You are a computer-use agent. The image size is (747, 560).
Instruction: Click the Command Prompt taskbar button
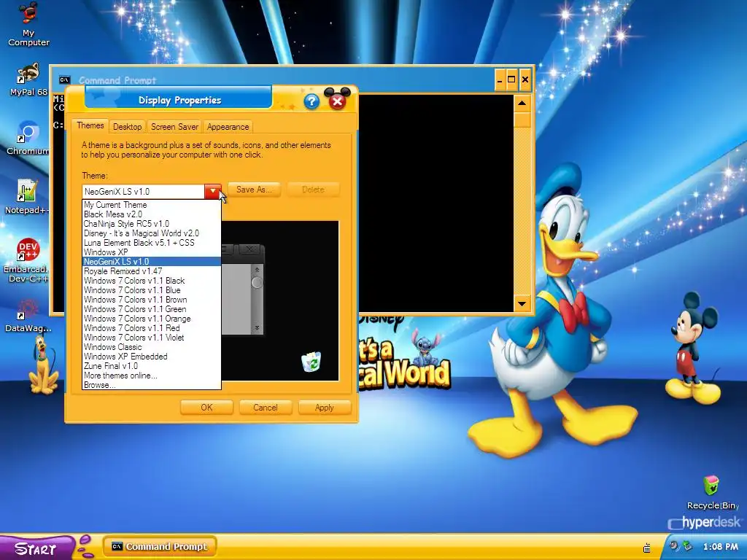[x=160, y=547]
